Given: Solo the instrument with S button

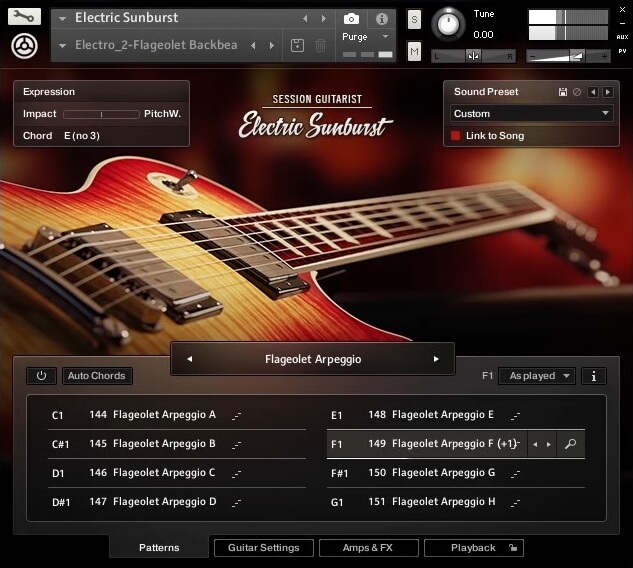Looking at the screenshot, I should click(x=414, y=19).
